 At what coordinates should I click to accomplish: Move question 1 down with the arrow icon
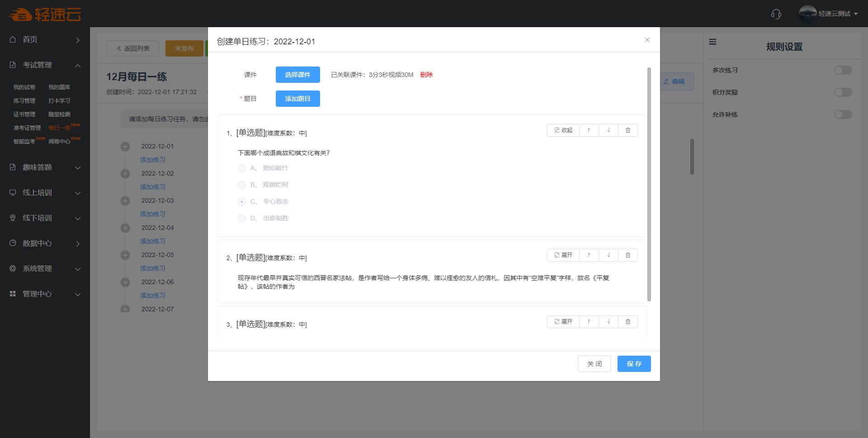609,130
